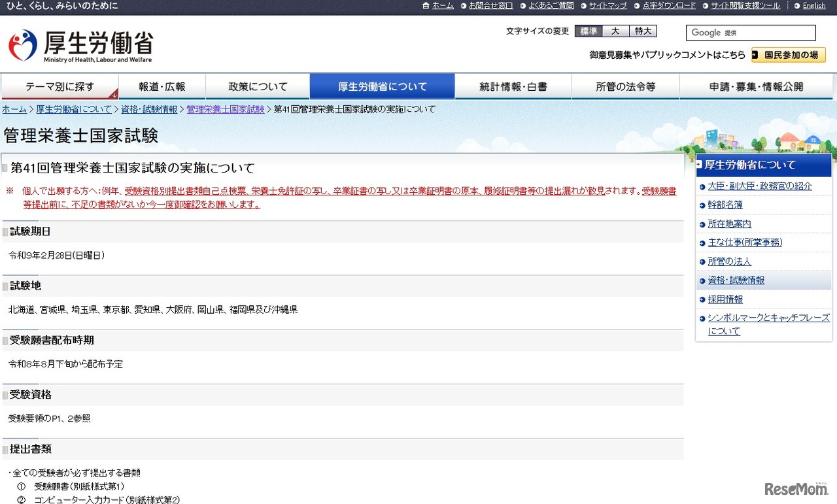The image size is (837, 504).
Task: Open 申請・募集・情報公開 menu tab
Action: [x=757, y=86]
